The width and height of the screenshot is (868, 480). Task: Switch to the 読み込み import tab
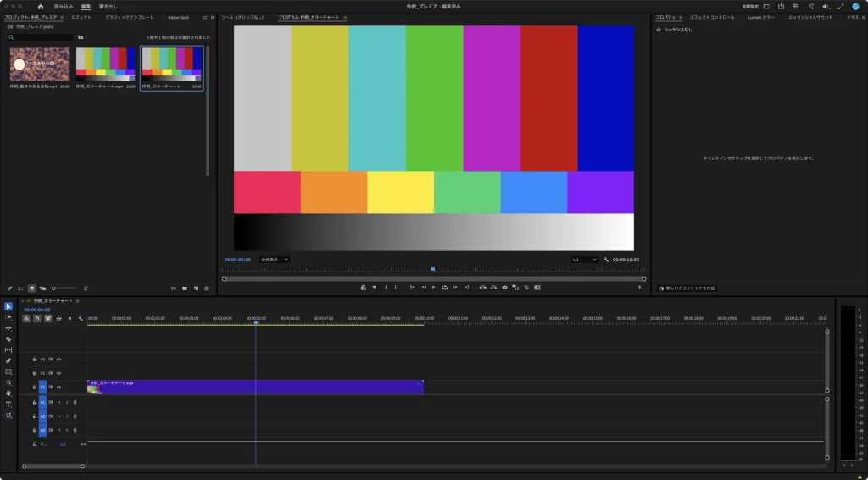[x=64, y=7]
